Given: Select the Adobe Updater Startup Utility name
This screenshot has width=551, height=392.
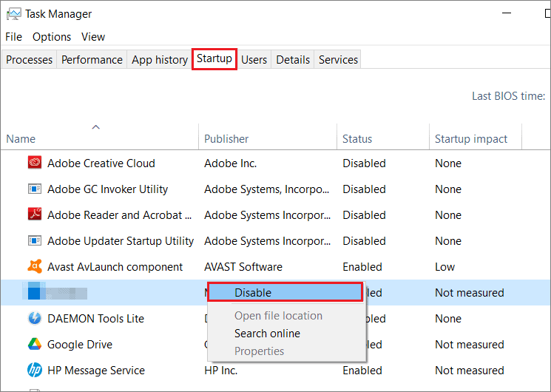Looking at the screenshot, I should tap(121, 241).
